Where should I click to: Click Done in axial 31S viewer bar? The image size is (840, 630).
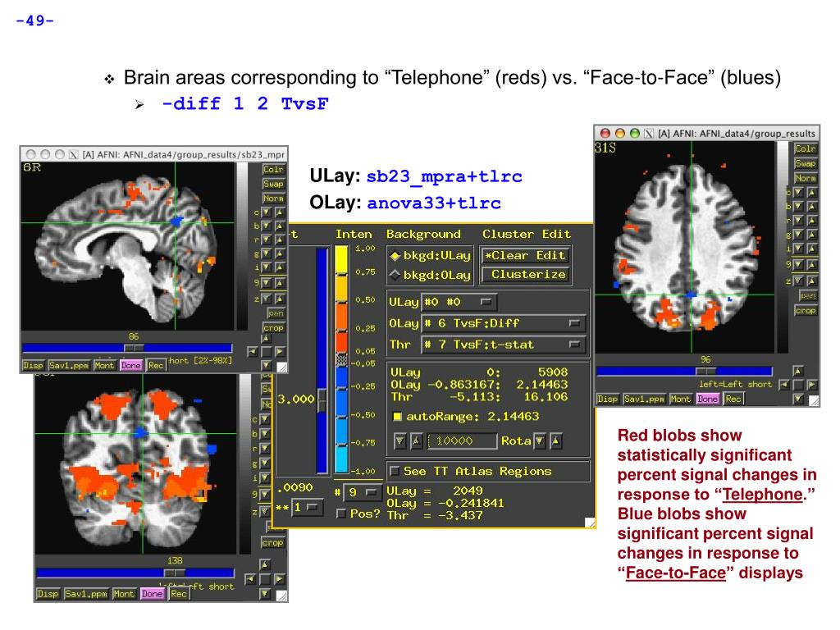click(708, 399)
